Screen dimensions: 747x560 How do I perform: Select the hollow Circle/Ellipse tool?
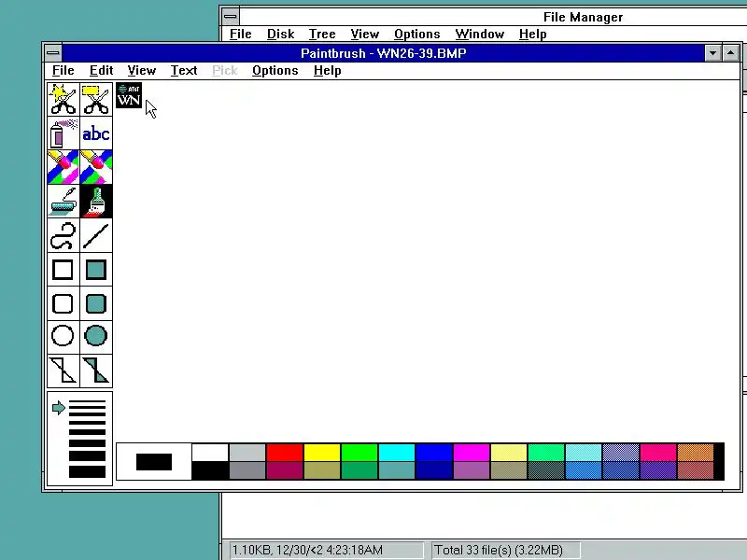coord(63,336)
